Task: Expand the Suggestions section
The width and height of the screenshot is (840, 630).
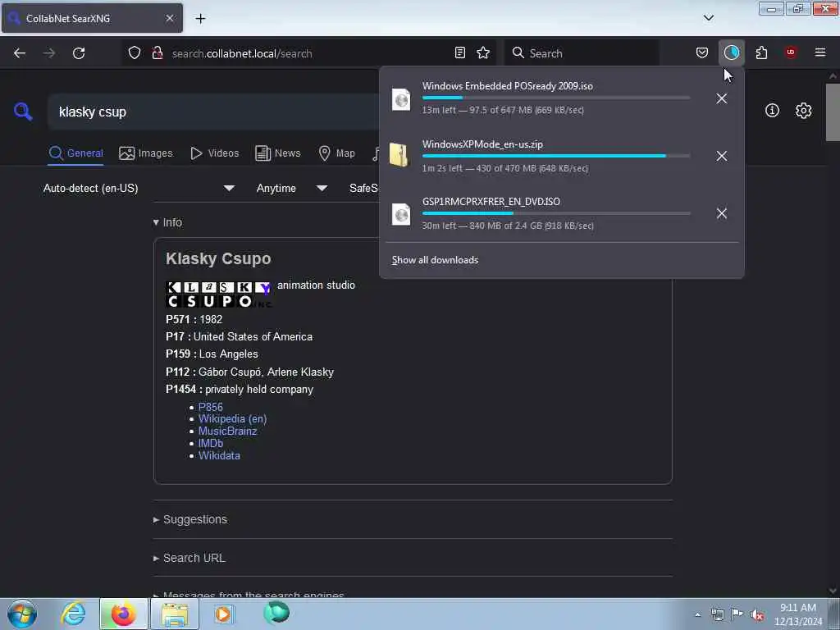Action: point(190,519)
